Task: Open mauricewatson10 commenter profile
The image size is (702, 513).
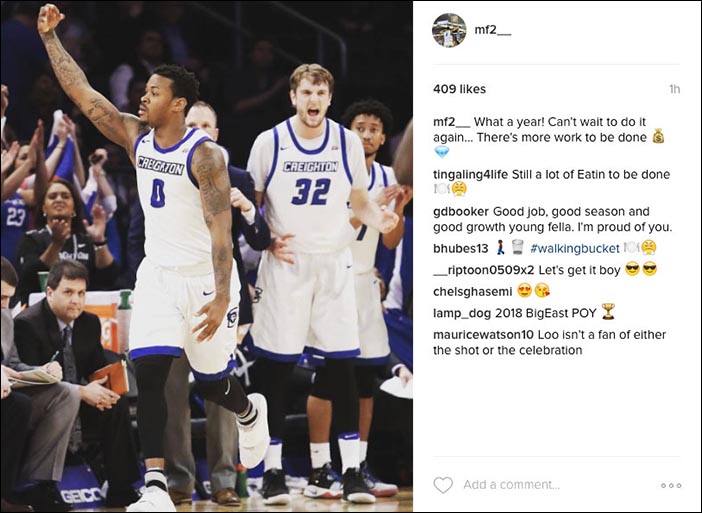Action: 483,335
